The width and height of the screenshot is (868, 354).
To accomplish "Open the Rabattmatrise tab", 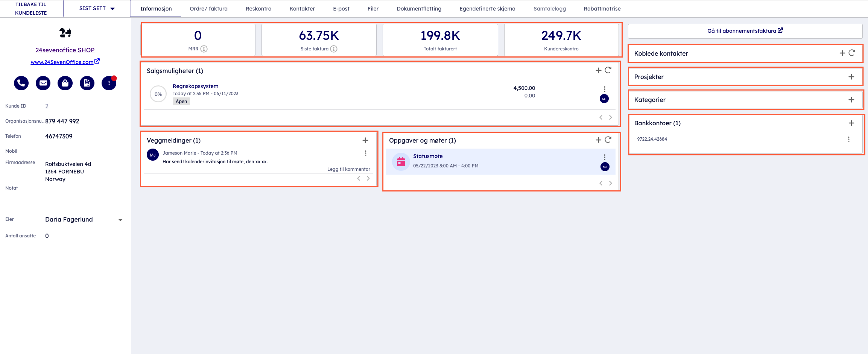I will pyautogui.click(x=602, y=9).
